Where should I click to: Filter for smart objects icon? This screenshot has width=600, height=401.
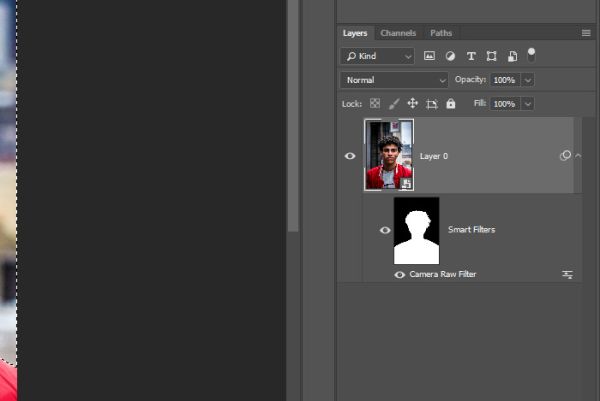(x=512, y=56)
